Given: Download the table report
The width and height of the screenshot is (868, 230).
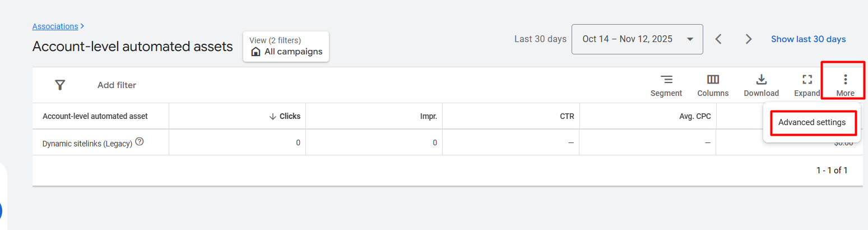Looking at the screenshot, I should click(761, 85).
